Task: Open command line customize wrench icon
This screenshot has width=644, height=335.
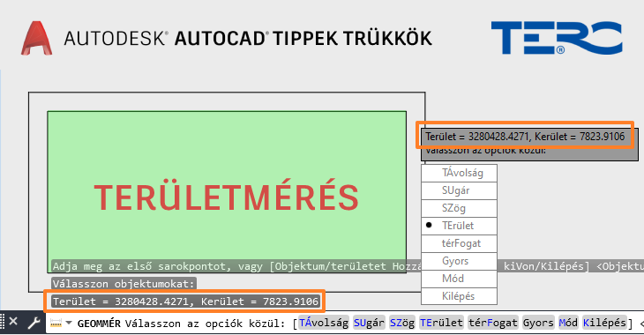Action: coord(34,323)
